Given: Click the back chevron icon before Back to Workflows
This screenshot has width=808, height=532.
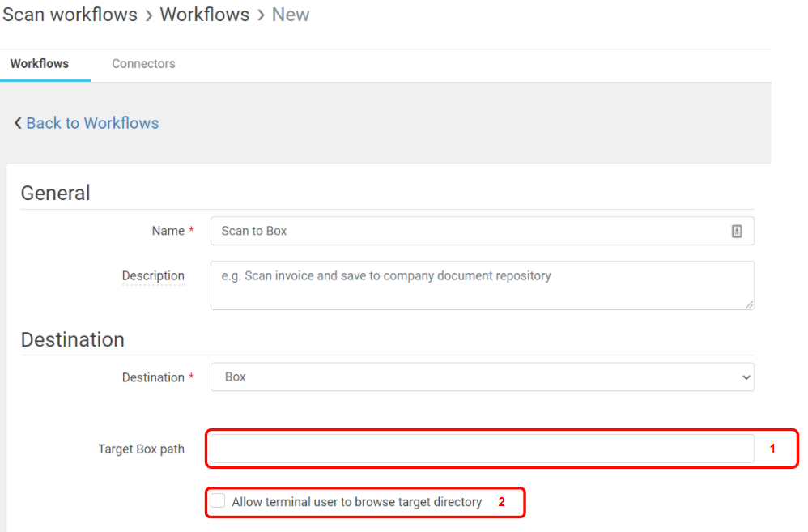Looking at the screenshot, I should tap(18, 123).
